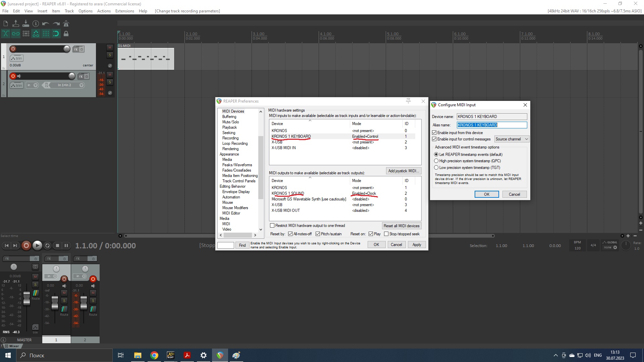
Task: Toggle track 1 record arm button
Action: [13, 49]
